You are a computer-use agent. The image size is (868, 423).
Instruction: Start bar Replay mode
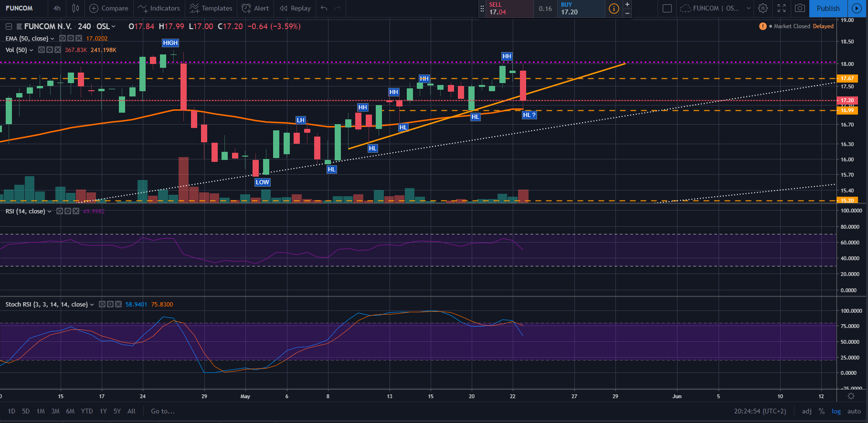(x=295, y=8)
